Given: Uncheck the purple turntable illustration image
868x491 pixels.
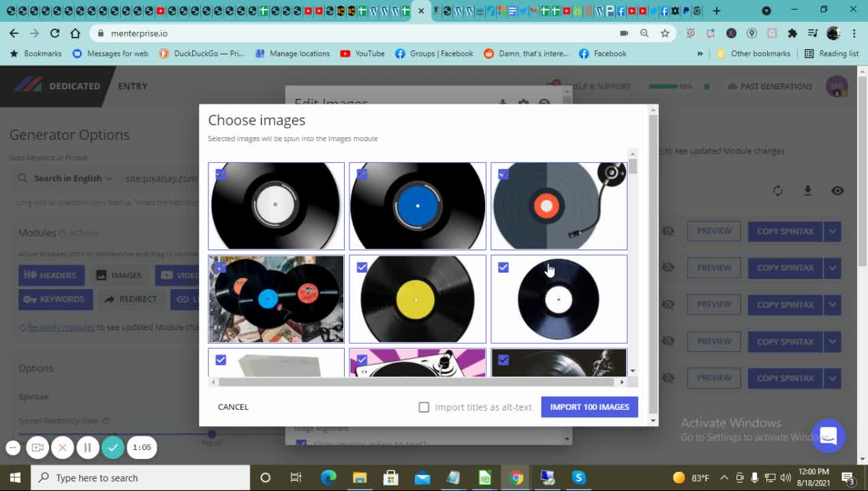Looking at the screenshot, I should pyautogui.click(x=362, y=360).
